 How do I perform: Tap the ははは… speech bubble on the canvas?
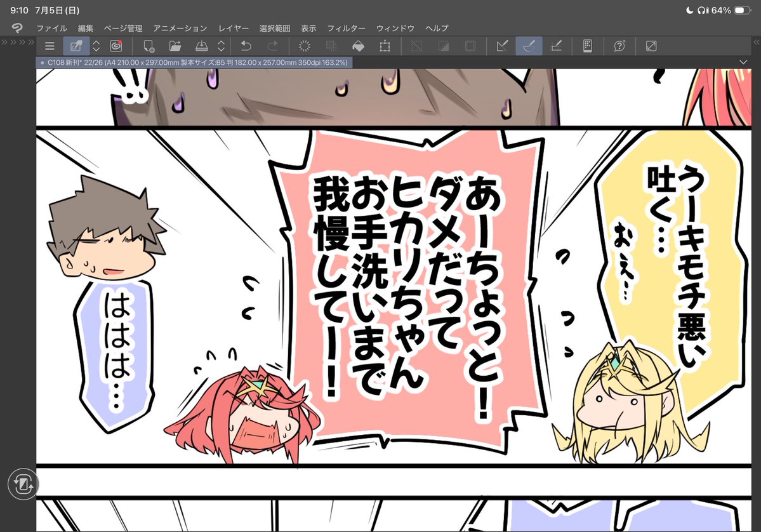(x=116, y=356)
